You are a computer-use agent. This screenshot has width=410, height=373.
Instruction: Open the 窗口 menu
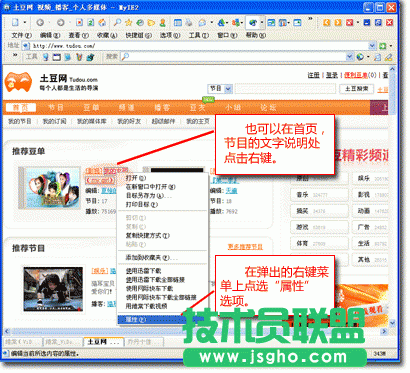[x=227, y=35]
